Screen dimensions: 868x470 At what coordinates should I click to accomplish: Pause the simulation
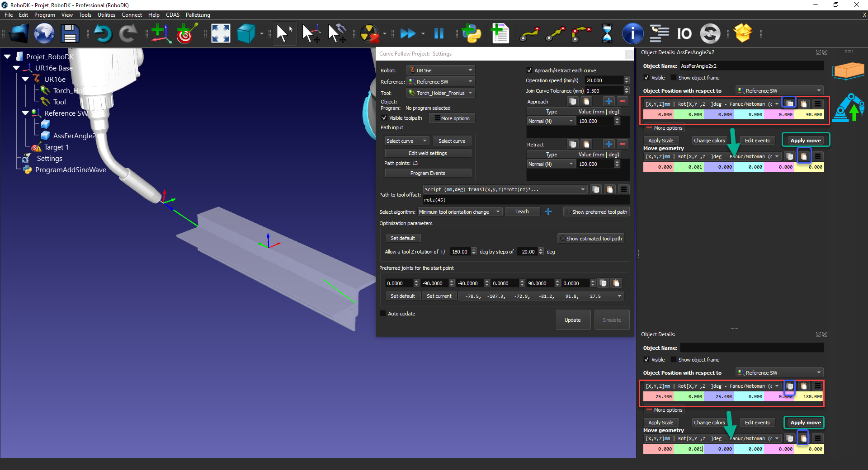(439, 34)
